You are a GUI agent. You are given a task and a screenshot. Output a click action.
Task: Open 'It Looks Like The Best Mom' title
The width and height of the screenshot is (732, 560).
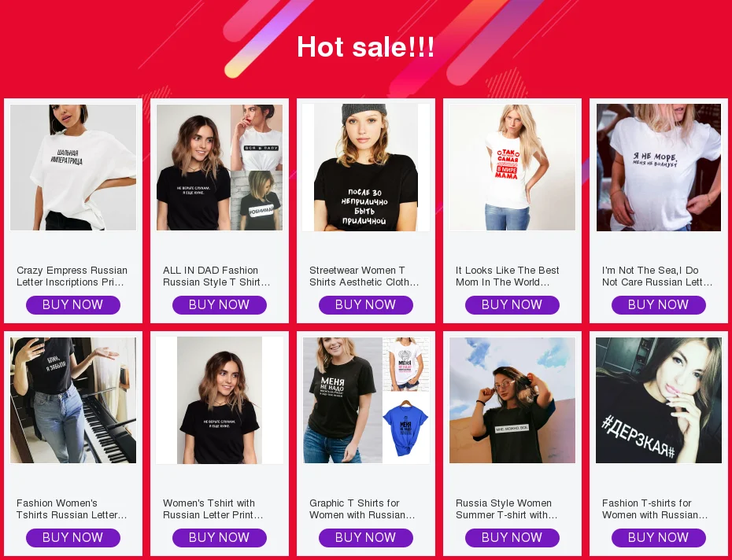pyautogui.click(x=507, y=276)
